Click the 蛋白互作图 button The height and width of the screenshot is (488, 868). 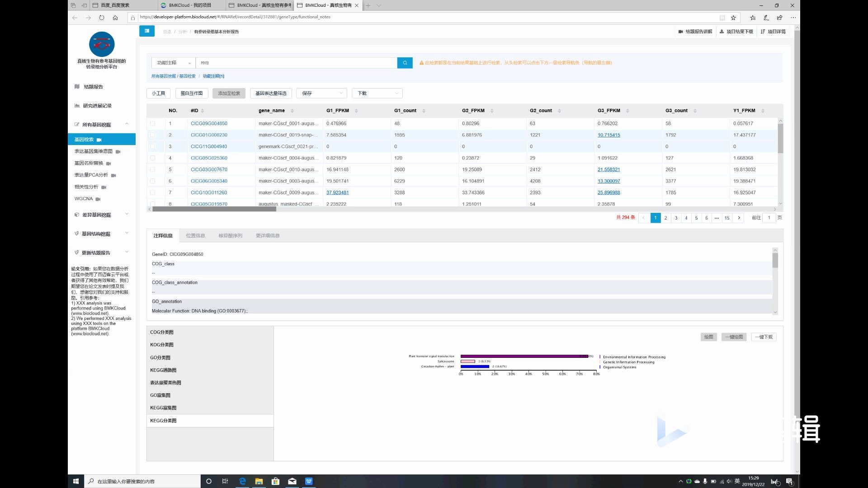pyautogui.click(x=192, y=93)
